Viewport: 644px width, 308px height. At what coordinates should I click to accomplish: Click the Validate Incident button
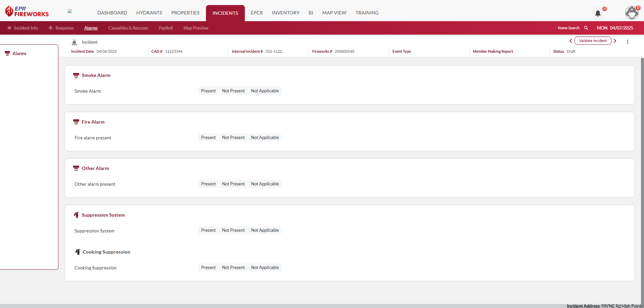pyautogui.click(x=593, y=41)
